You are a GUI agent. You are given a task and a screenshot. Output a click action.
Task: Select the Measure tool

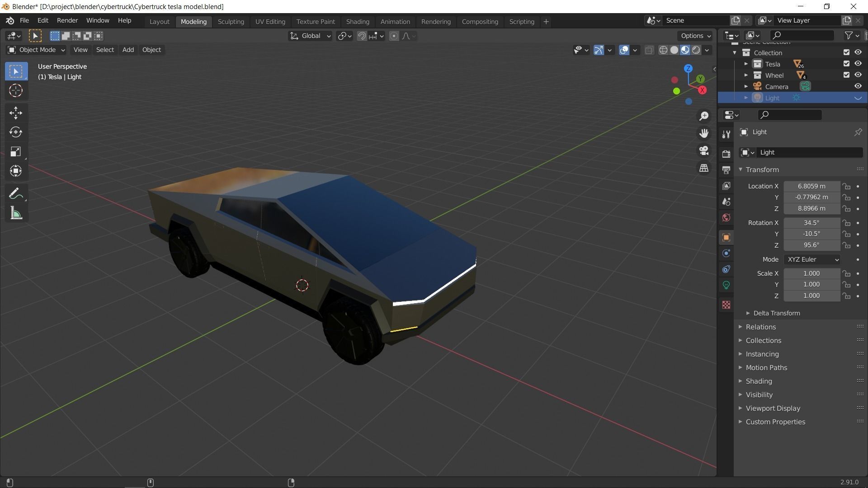pyautogui.click(x=16, y=213)
